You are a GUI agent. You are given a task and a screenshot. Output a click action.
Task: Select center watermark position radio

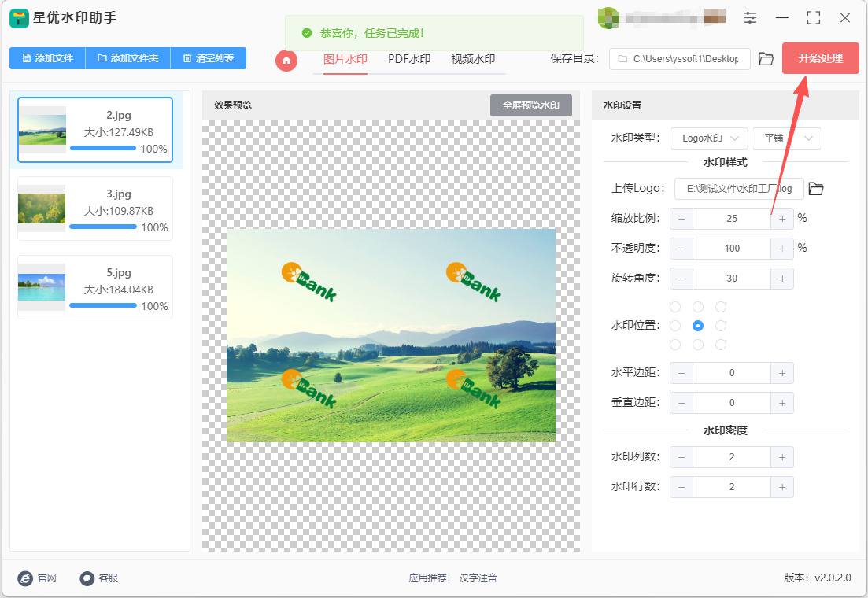click(x=698, y=326)
